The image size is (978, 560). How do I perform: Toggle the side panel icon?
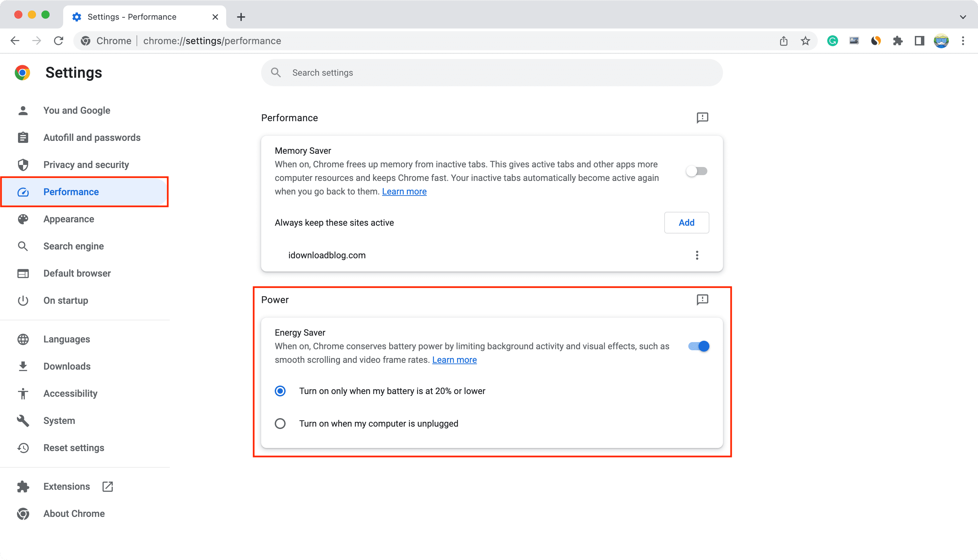920,41
